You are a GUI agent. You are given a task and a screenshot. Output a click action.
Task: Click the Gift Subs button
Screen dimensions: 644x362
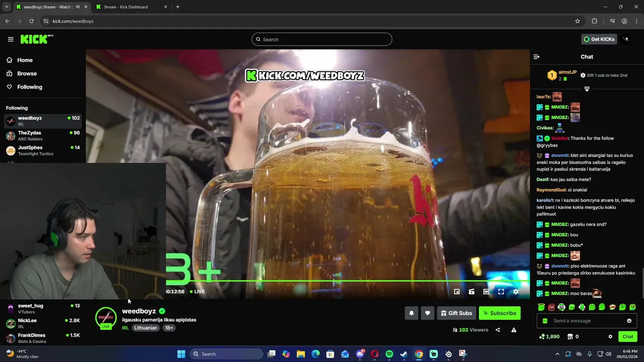click(x=456, y=313)
